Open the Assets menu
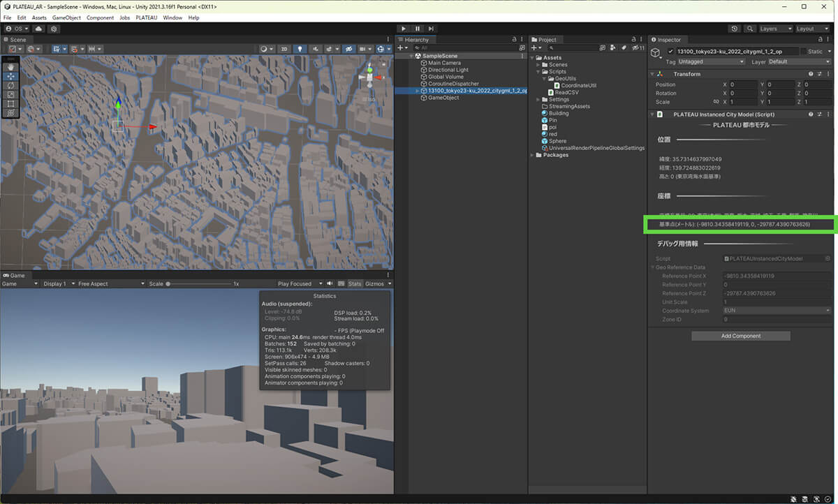Screen dimensions: 838x504 [39, 17]
